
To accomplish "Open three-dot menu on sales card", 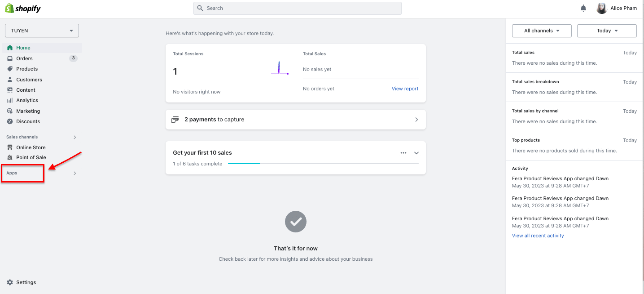I will click(403, 153).
